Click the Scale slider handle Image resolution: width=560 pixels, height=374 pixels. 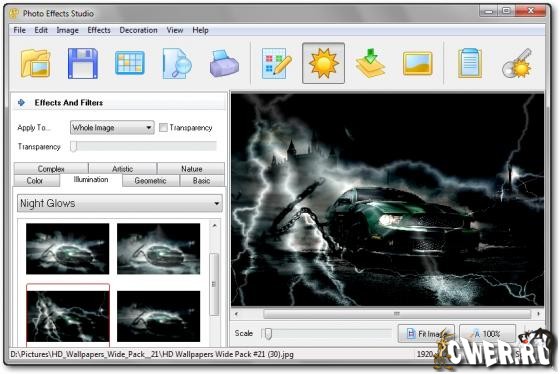click(268, 334)
